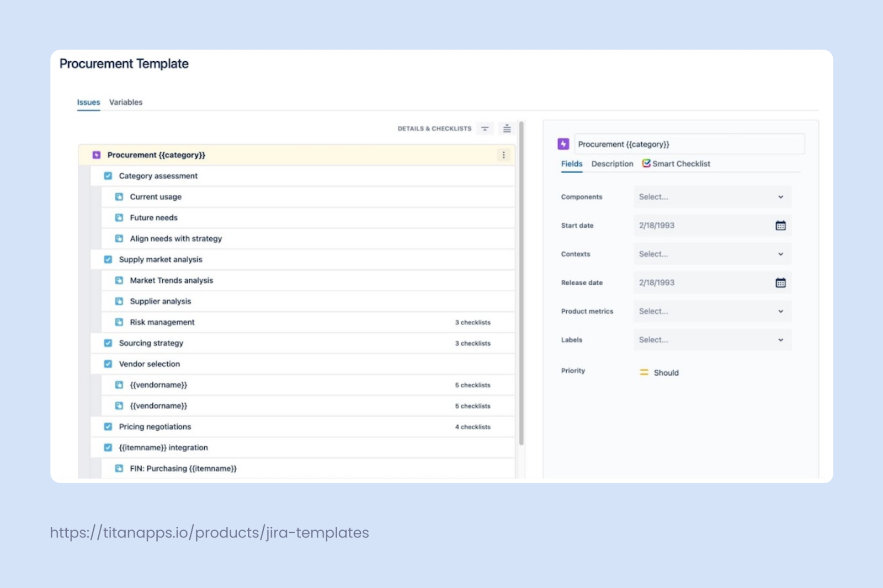This screenshot has height=588, width=883.
Task: Click the task icon for Vendor selection
Action: [x=108, y=364]
